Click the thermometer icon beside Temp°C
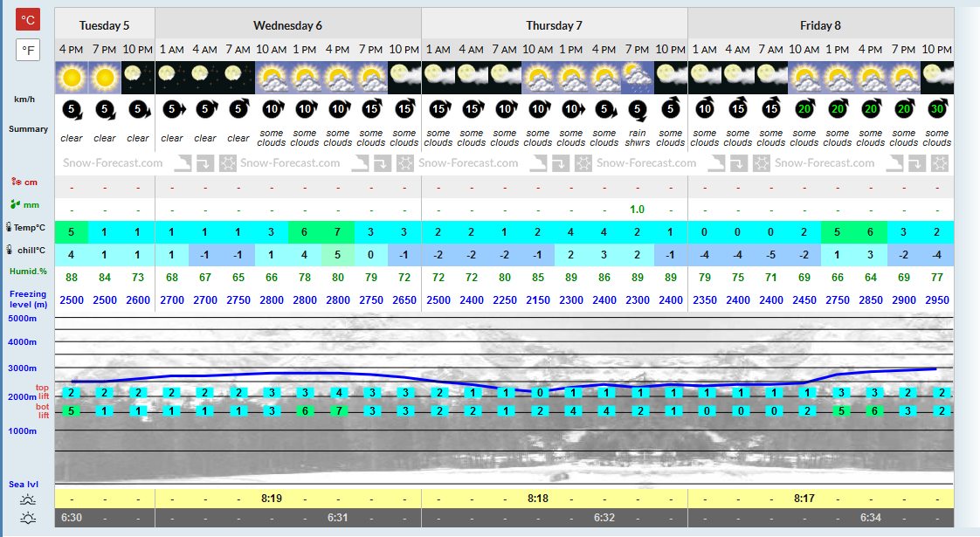Screen dimensions: 980x537 pyautogui.click(x=9, y=227)
